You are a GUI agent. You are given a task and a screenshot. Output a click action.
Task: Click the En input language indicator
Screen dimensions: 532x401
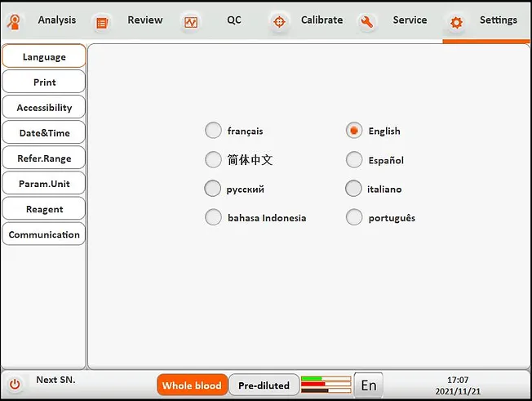369,385
